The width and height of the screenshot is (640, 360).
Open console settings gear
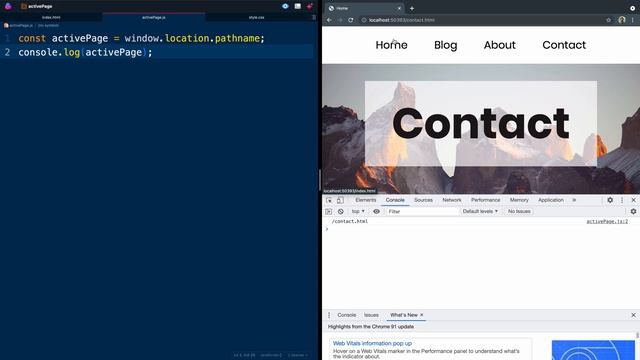click(x=633, y=211)
